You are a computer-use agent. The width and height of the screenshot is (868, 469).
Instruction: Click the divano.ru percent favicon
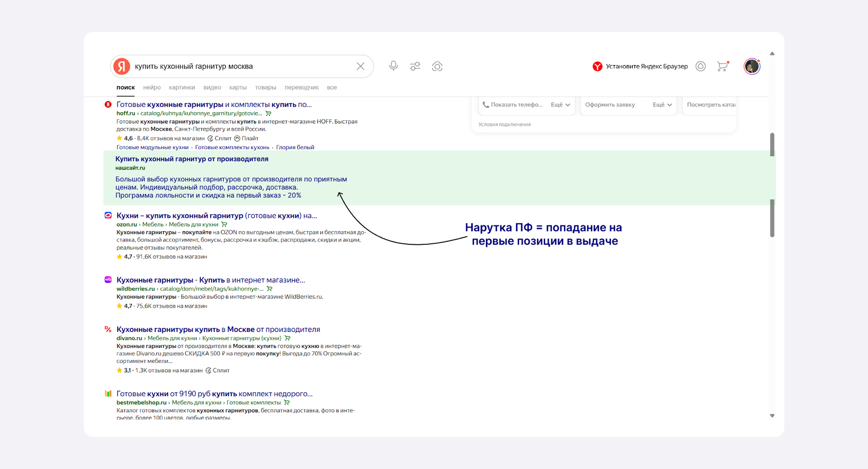click(x=108, y=329)
